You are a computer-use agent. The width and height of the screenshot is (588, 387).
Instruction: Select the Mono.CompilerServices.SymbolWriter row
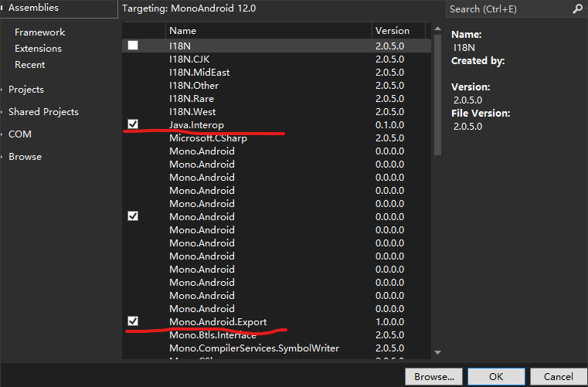pos(277,348)
